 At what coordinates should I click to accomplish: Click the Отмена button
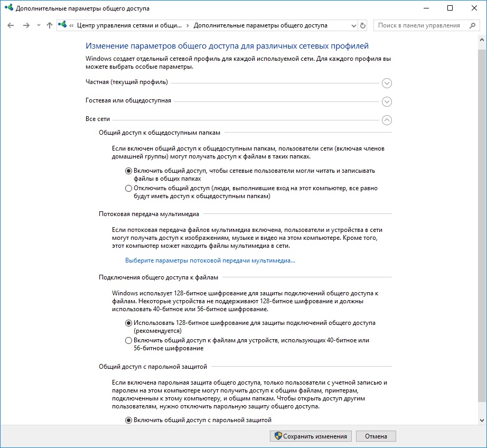[376, 436]
